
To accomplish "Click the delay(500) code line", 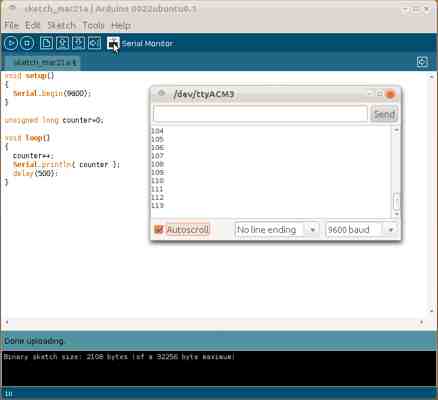I will 35,173.
